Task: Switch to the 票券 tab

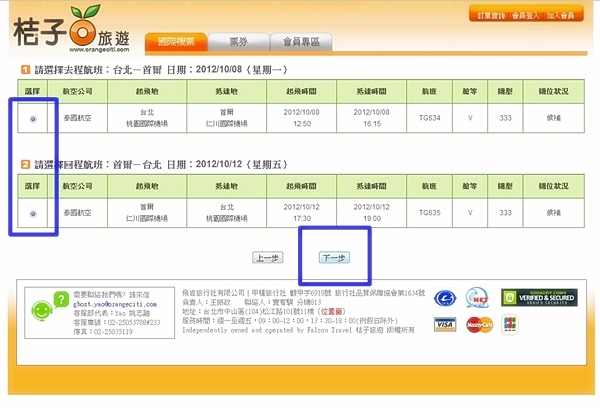Action: 238,42
